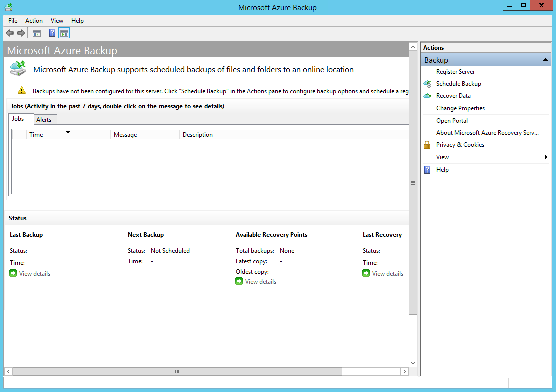Toggle the Show/Hide Action Pane icon
Image resolution: width=556 pixels, height=392 pixels.
click(x=64, y=33)
